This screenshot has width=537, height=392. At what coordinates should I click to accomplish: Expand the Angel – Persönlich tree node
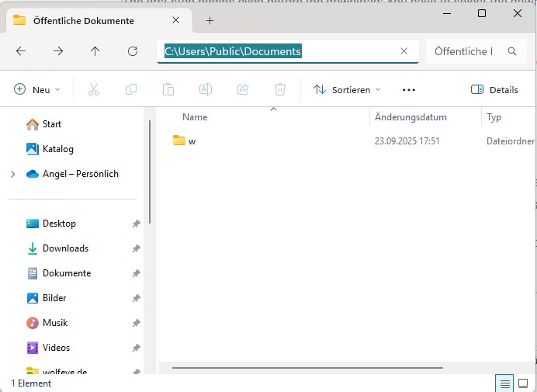13,174
